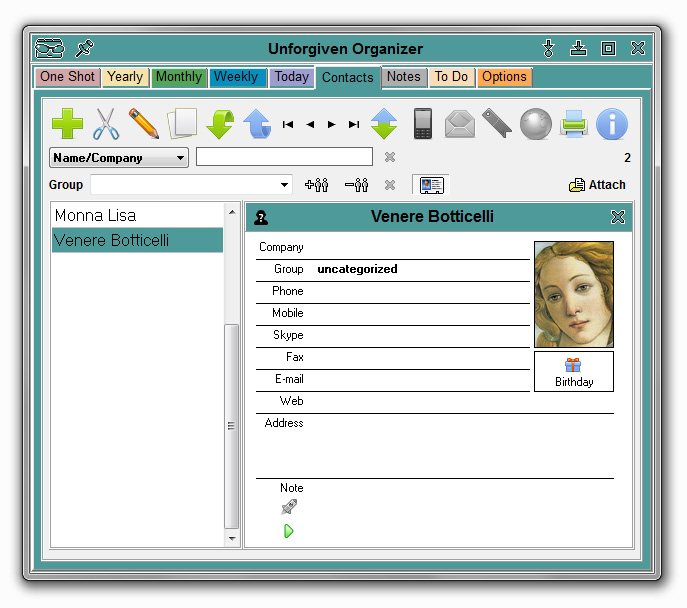The image size is (687, 608).
Task: Click the remove group people icon
Action: click(x=356, y=185)
